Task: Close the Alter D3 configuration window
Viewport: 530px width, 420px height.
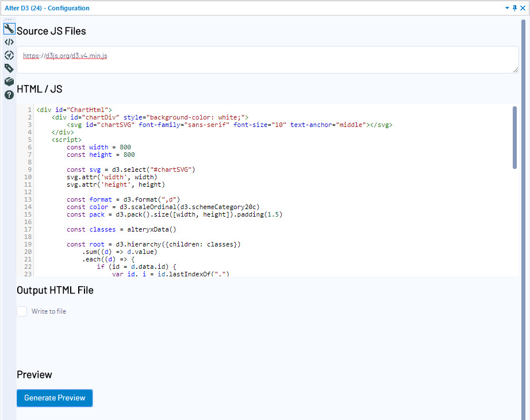Action: click(x=524, y=8)
